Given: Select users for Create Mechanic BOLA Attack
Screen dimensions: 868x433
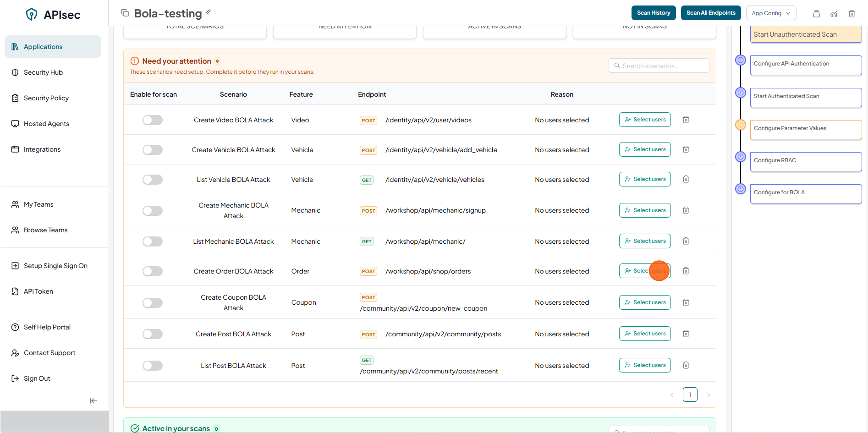Looking at the screenshot, I should (x=644, y=210).
